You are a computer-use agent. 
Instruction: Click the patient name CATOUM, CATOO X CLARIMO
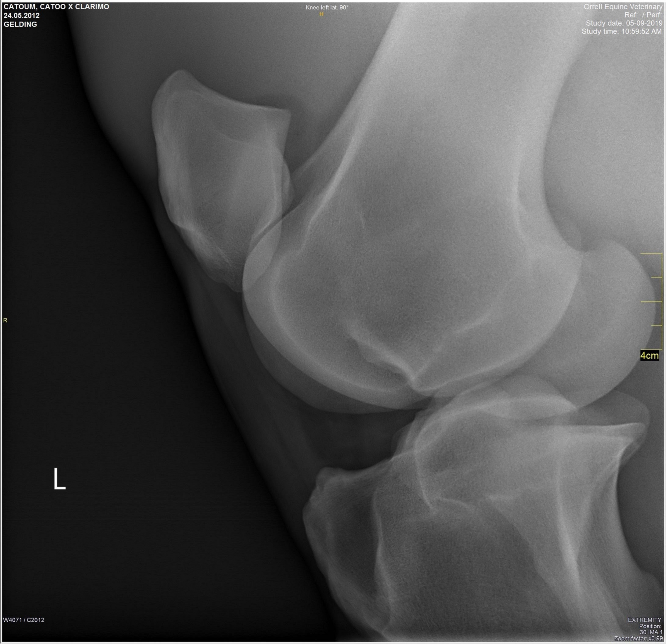(x=56, y=6)
